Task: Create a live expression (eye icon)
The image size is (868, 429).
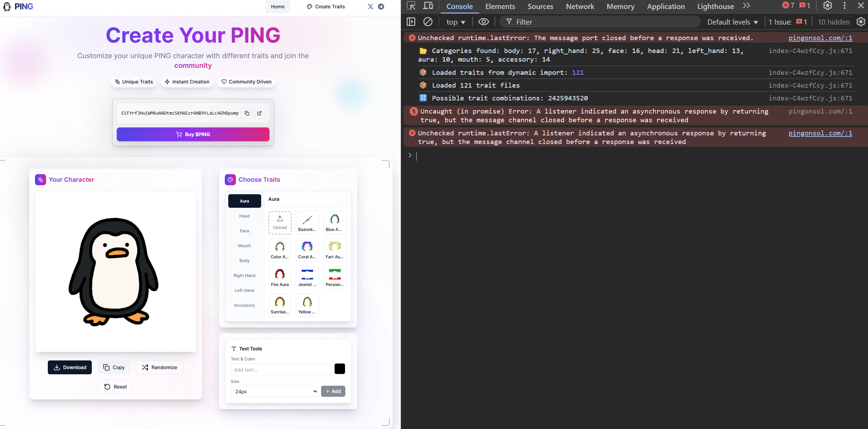Action: click(484, 22)
